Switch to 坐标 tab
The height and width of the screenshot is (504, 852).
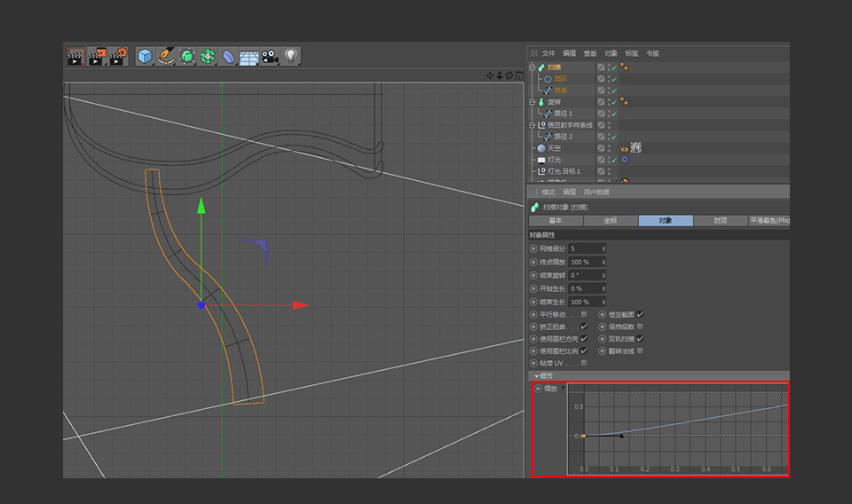[611, 220]
